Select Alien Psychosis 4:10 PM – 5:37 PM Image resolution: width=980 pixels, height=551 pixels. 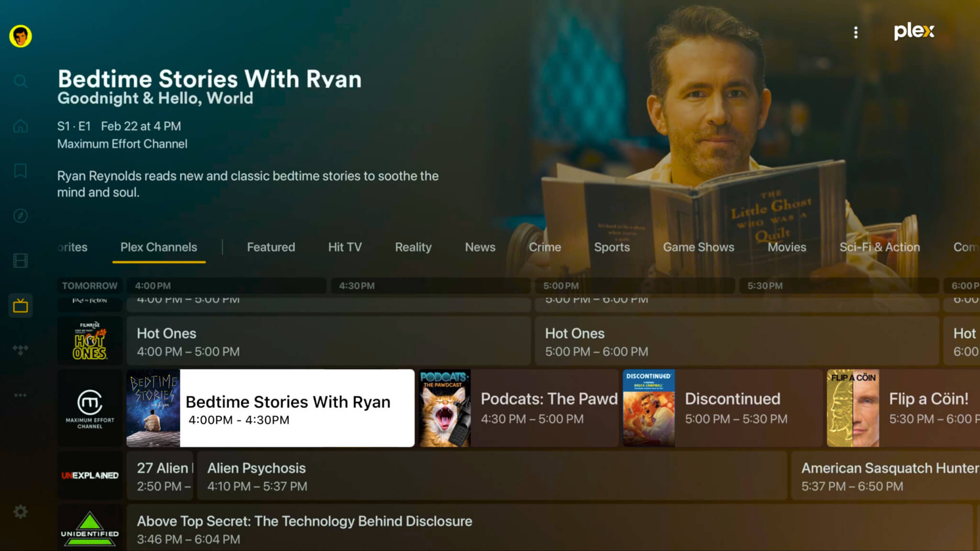(x=492, y=475)
